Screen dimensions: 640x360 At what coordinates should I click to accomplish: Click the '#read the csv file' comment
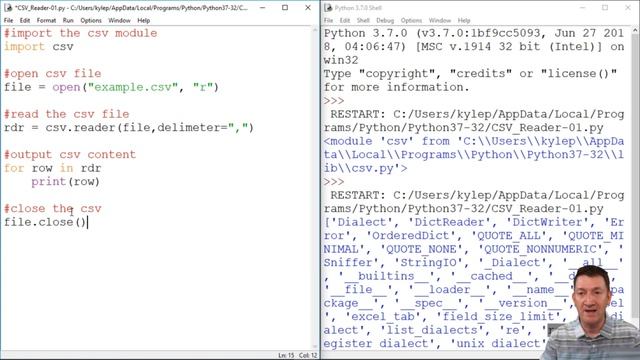[67, 114]
